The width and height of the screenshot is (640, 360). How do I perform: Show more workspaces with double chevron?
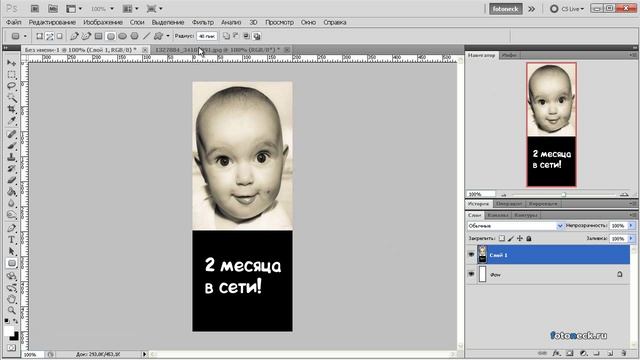531,9
